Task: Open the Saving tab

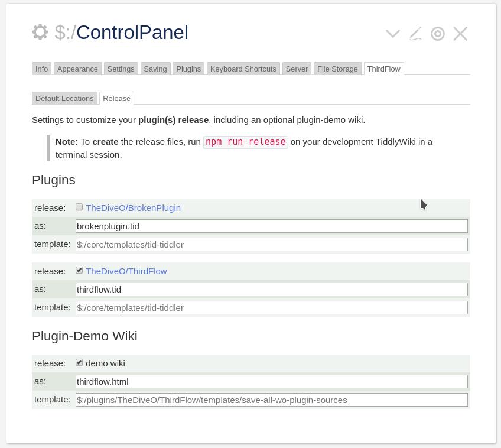Action: pyautogui.click(x=155, y=69)
